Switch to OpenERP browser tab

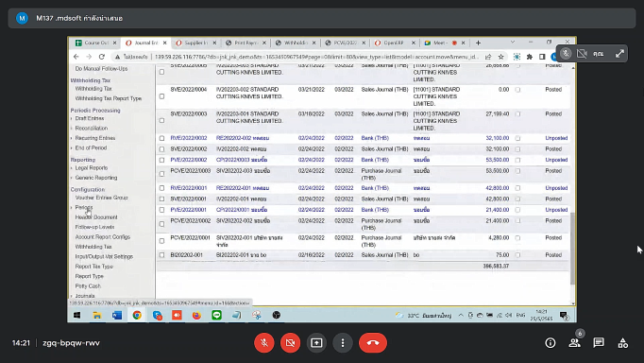pos(395,43)
